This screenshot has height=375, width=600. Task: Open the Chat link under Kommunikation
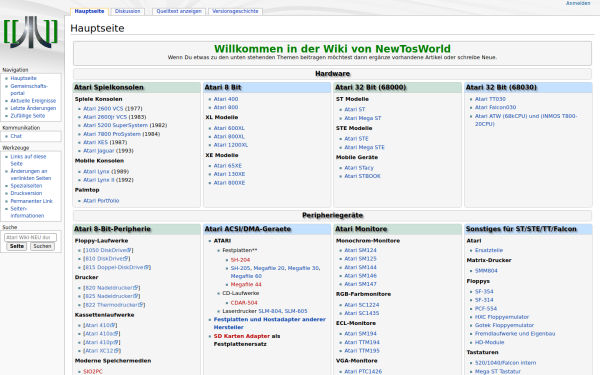tap(16, 136)
